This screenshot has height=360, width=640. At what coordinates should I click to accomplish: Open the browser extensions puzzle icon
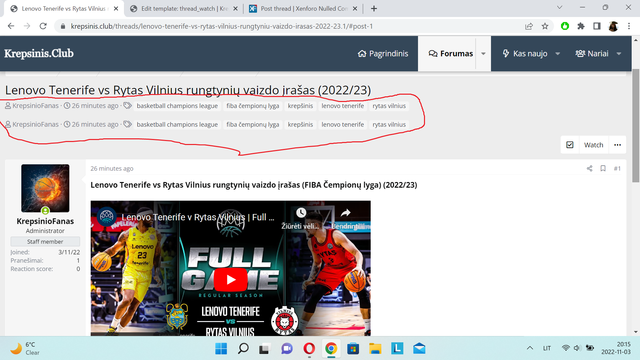[x=581, y=26]
